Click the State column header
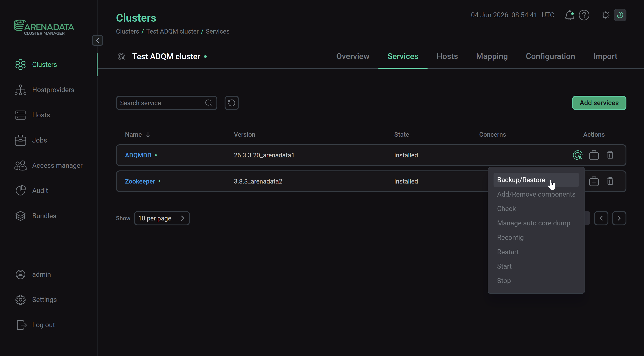 (401, 134)
